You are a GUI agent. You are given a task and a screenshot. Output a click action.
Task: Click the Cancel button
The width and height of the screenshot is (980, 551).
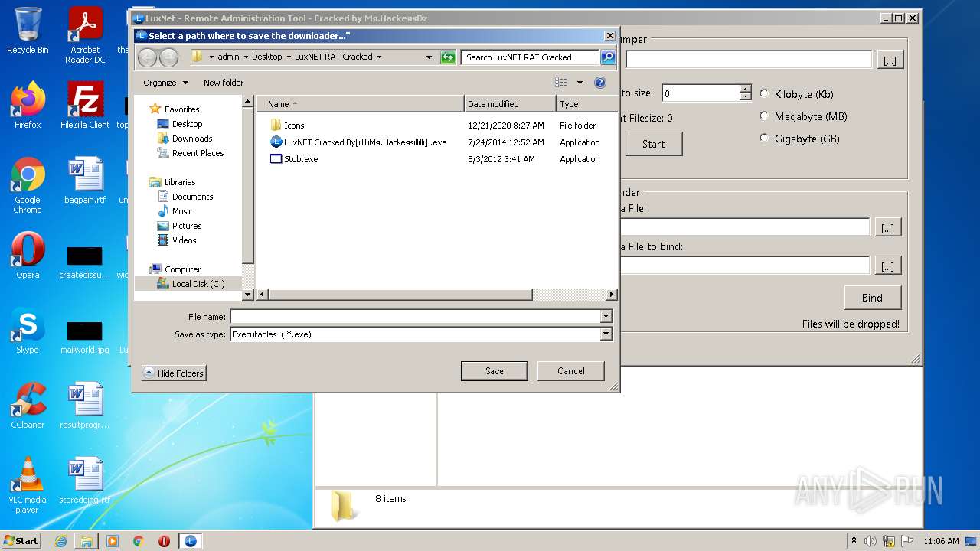coord(571,371)
